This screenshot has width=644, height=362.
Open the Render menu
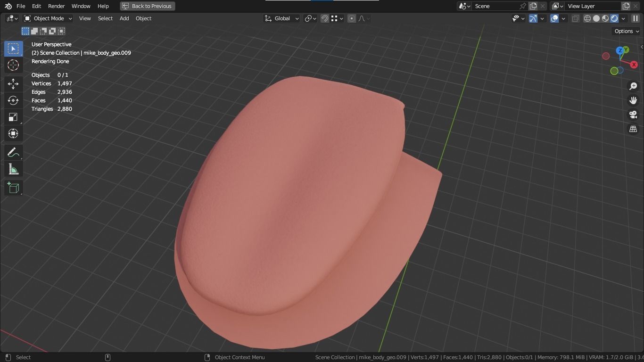56,6
